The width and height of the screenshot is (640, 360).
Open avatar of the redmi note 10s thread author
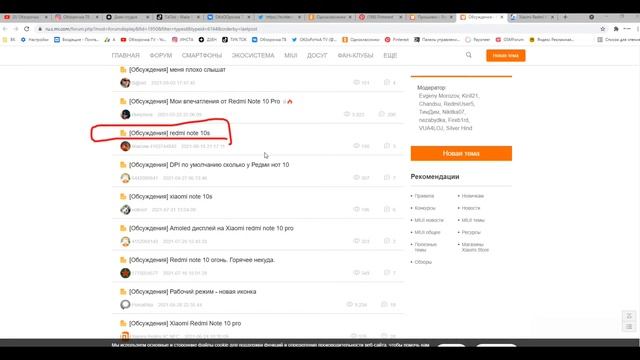click(125, 146)
